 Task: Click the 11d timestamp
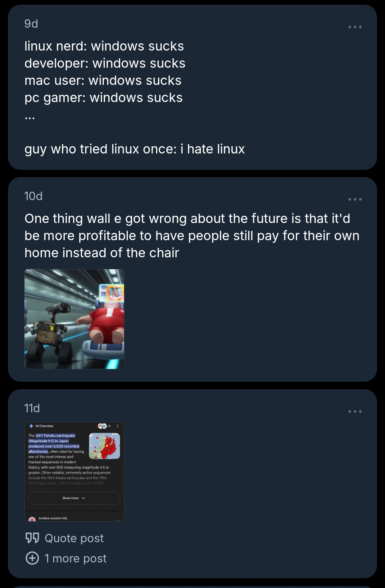[32, 408]
